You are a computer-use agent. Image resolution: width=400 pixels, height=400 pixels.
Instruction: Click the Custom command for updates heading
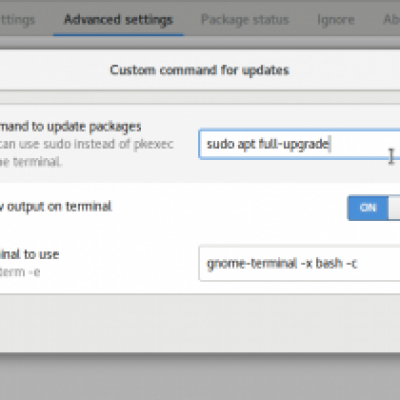[199, 70]
